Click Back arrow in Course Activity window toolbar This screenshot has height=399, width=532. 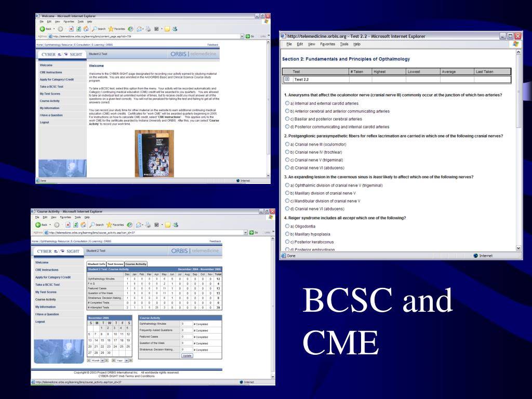pyautogui.click(x=38, y=225)
